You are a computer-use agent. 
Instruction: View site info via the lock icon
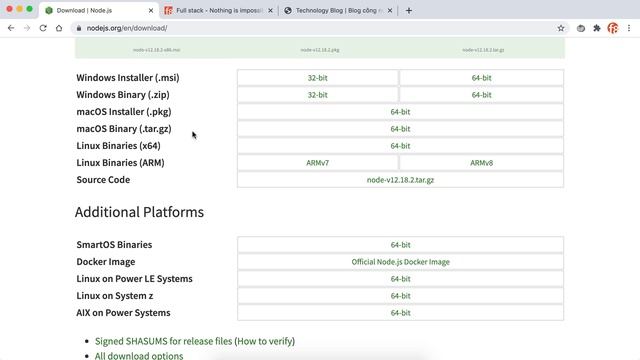pos(79,28)
